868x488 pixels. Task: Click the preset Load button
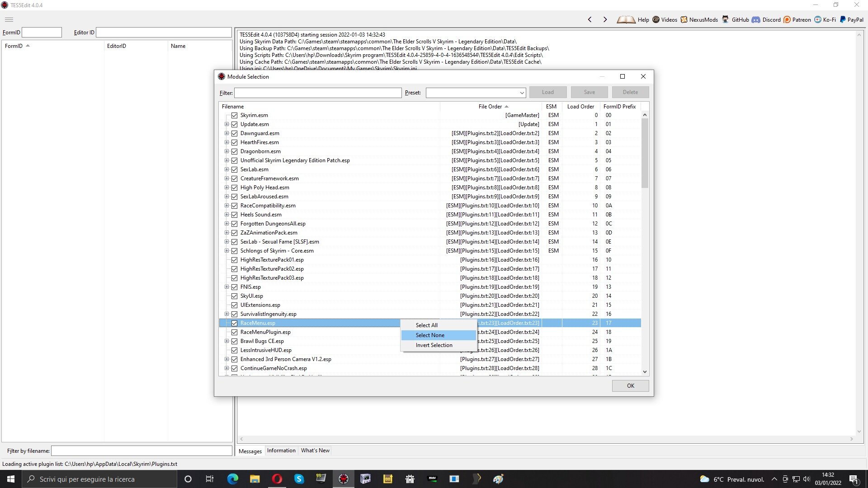(547, 92)
